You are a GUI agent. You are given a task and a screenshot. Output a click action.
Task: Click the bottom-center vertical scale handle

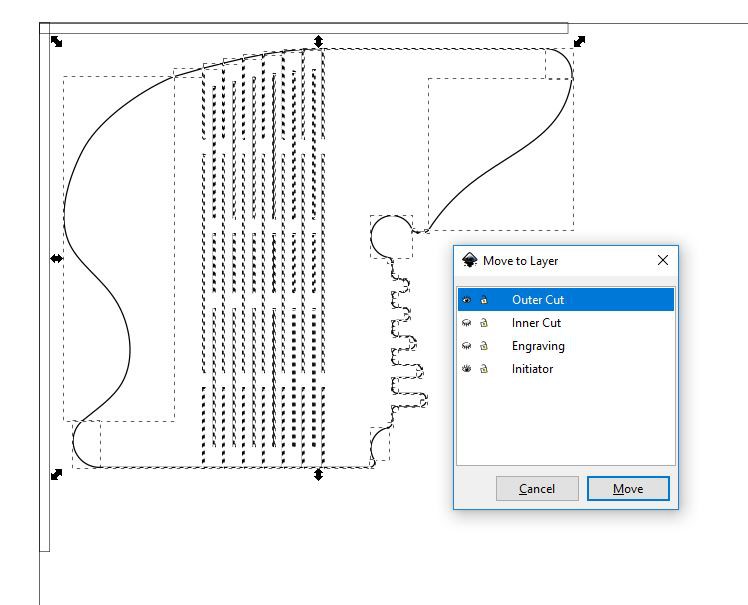tap(319, 474)
